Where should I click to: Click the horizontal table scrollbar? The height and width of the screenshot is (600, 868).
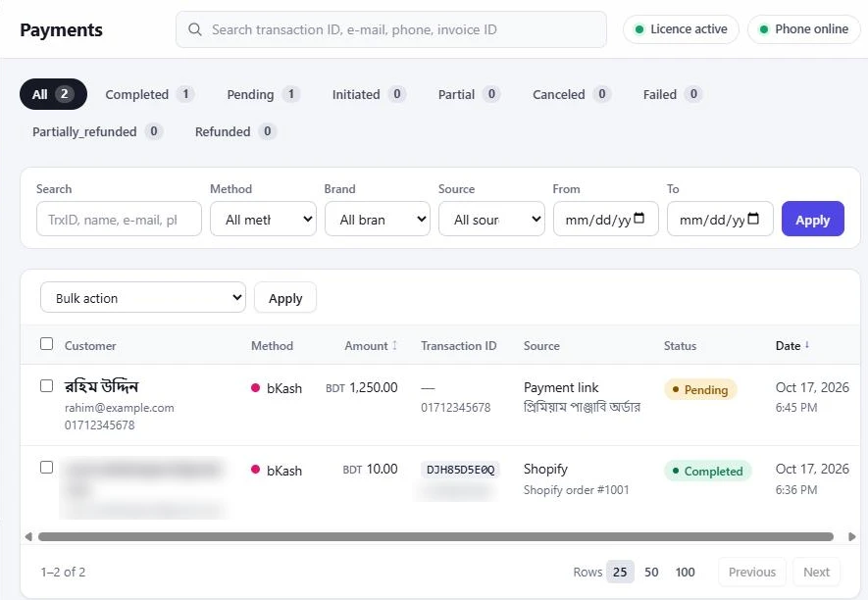click(x=435, y=536)
